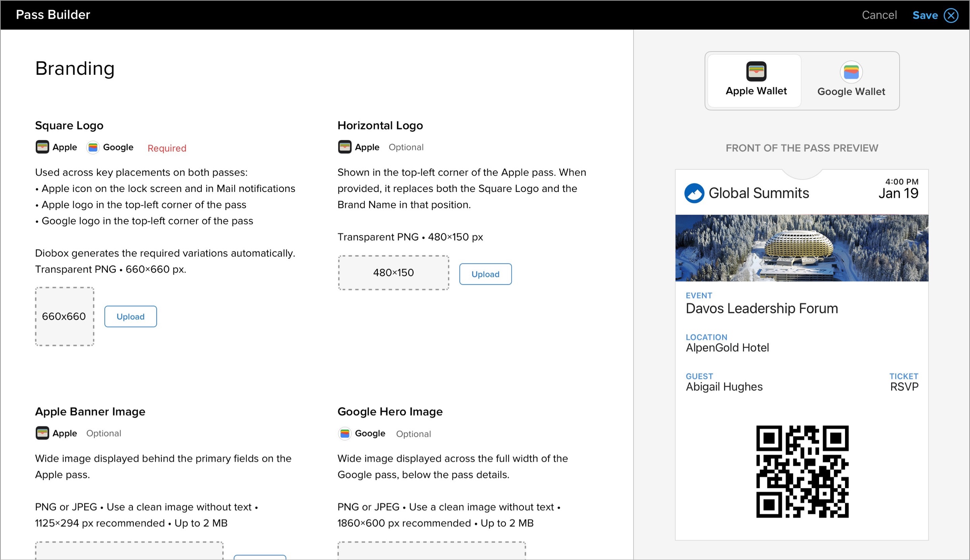970x560 pixels.
Task: Click the Apple icon under Square Logo
Action: [x=42, y=147]
